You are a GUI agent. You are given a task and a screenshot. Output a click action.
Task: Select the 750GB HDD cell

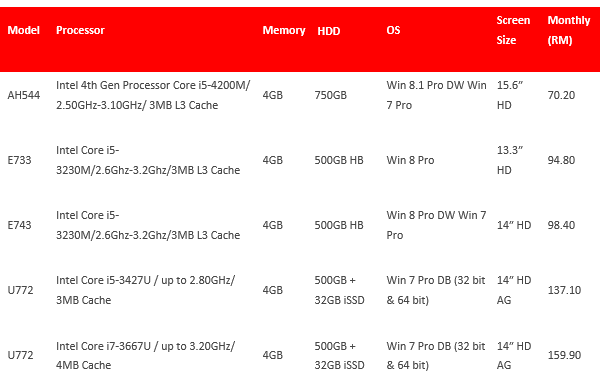tap(331, 95)
